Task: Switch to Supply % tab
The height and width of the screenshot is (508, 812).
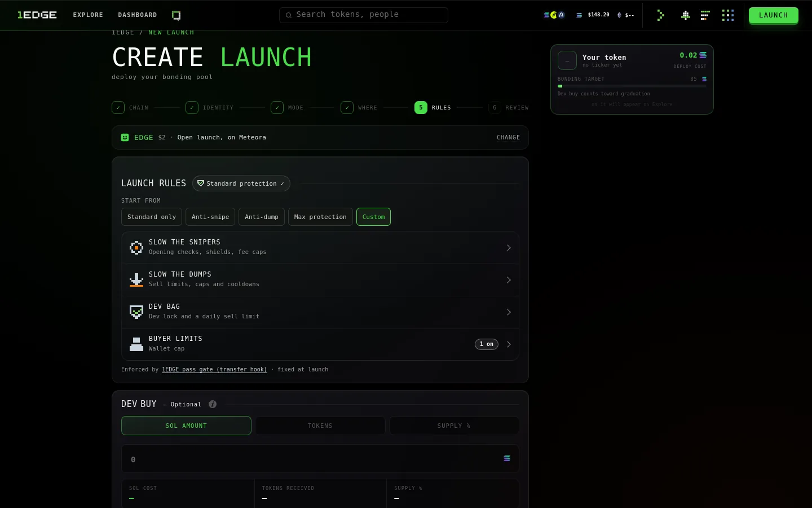Action: tap(454, 426)
